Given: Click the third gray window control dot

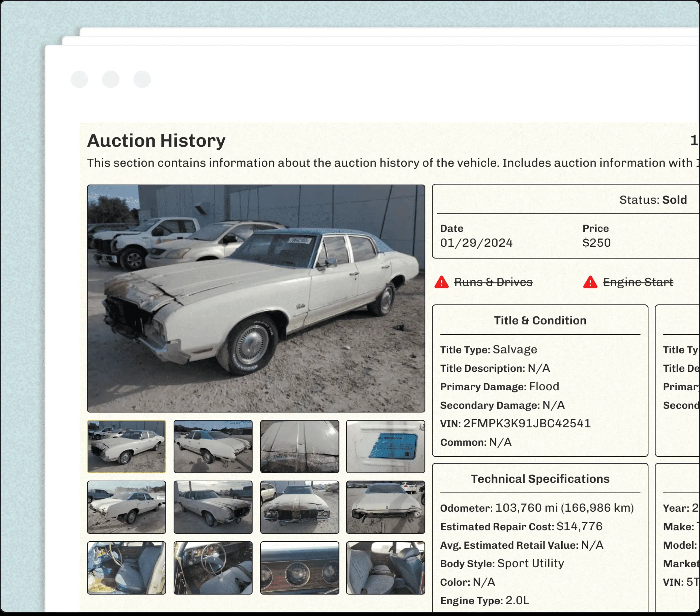Looking at the screenshot, I should point(142,79).
